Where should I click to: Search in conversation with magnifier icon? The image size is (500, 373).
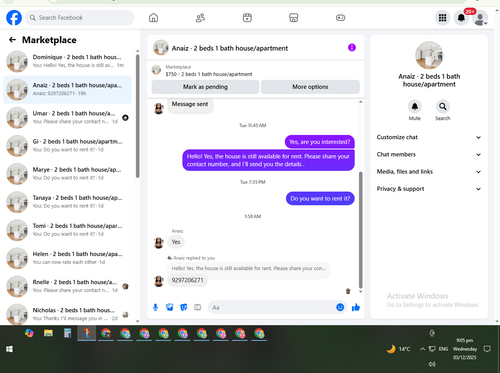click(x=443, y=106)
